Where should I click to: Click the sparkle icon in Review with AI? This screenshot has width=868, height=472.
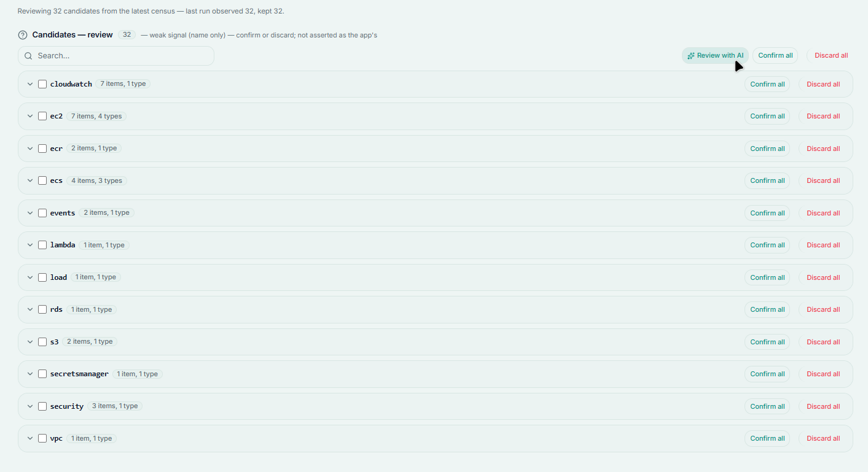(691, 55)
